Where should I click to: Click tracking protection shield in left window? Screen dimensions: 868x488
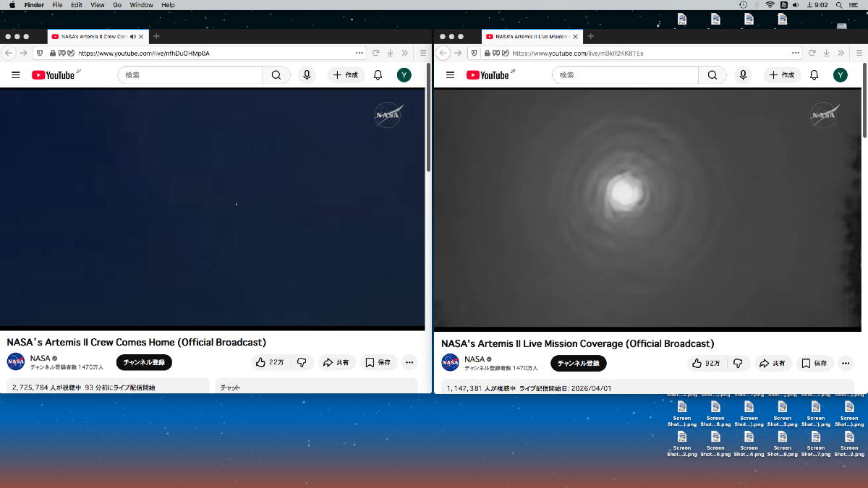39,53
